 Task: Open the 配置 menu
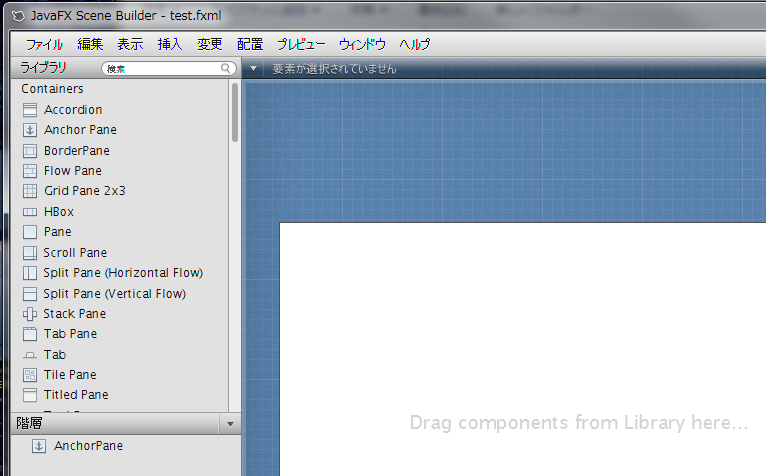coord(250,44)
